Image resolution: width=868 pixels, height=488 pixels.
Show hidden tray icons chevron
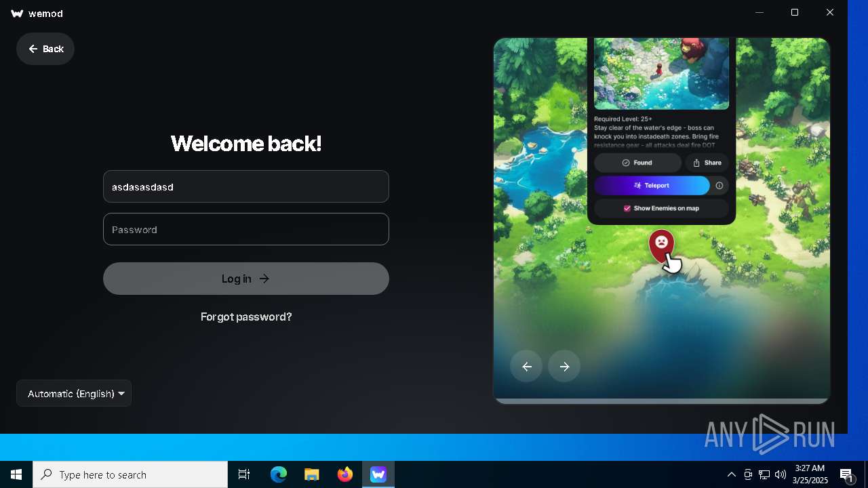[732, 474]
